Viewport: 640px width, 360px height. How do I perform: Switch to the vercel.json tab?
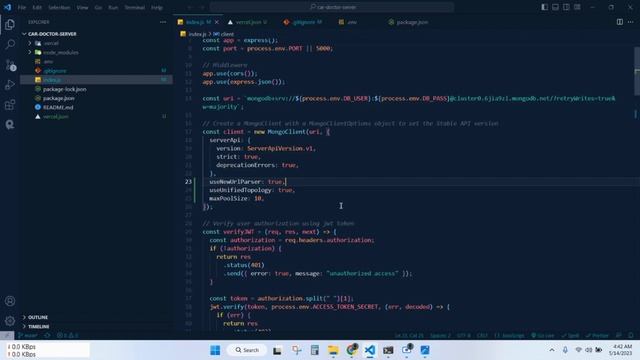(x=248, y=22)
